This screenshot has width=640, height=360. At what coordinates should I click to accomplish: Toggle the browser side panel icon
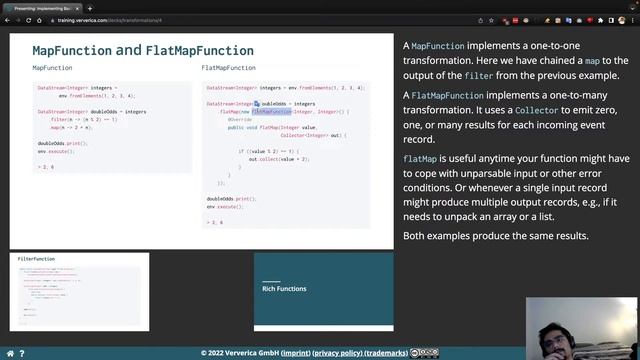611,20
